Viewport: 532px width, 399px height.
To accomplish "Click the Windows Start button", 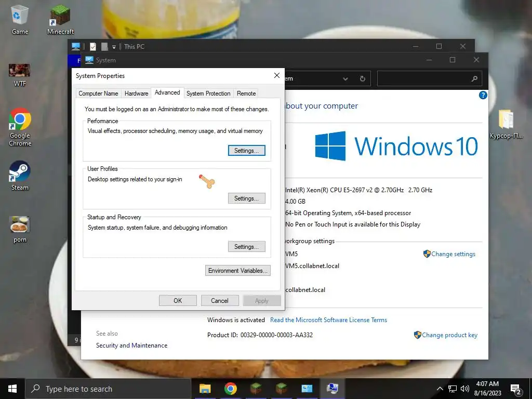I will (12, 389).
